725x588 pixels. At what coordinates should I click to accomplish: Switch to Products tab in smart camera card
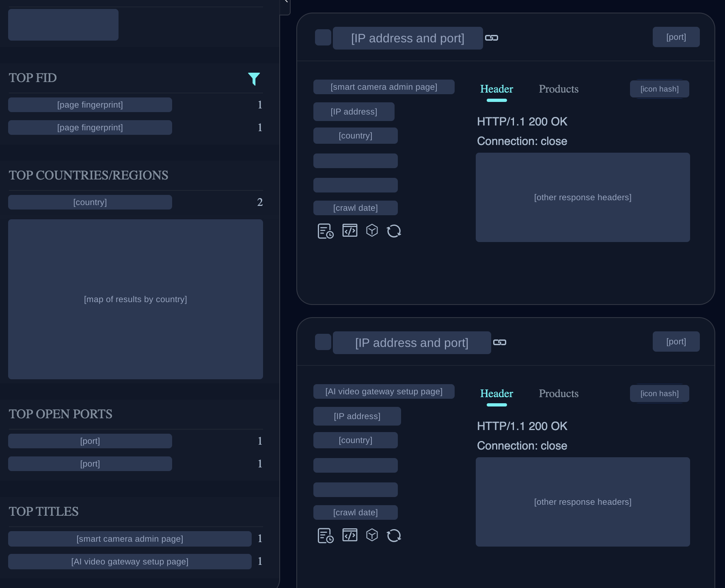click(x=559, y=89)
